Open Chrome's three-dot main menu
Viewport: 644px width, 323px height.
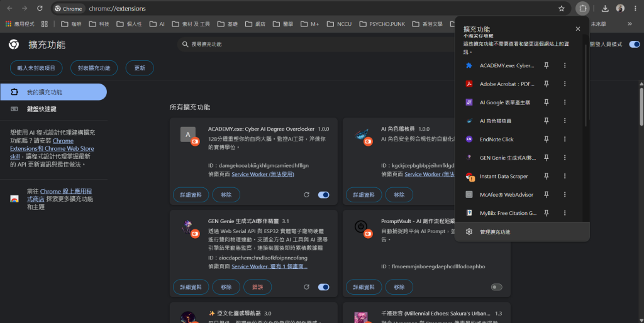pos(635,8)
